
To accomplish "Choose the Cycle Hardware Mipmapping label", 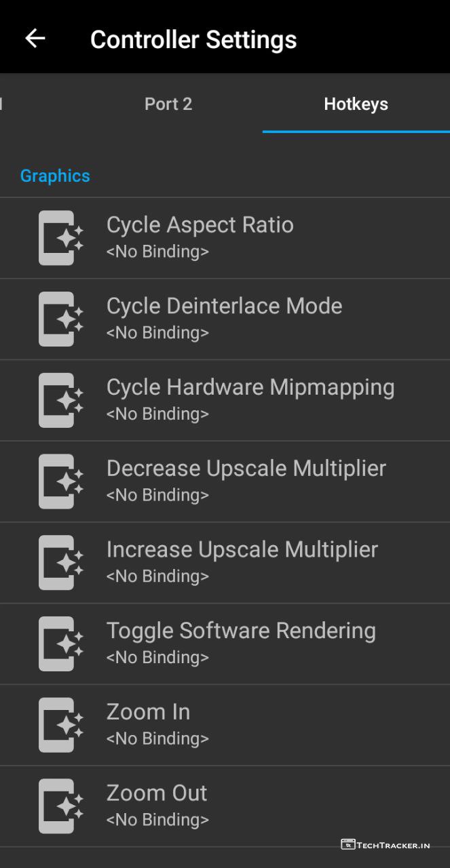I will click(250, 388).
